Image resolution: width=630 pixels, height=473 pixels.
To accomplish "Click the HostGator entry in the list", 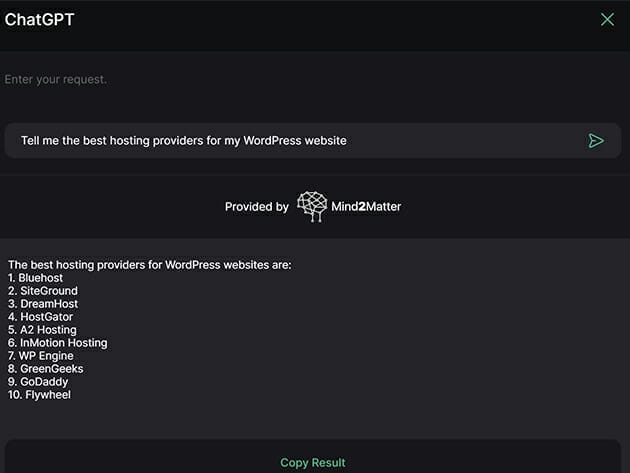I will click(x=40, y=317).
